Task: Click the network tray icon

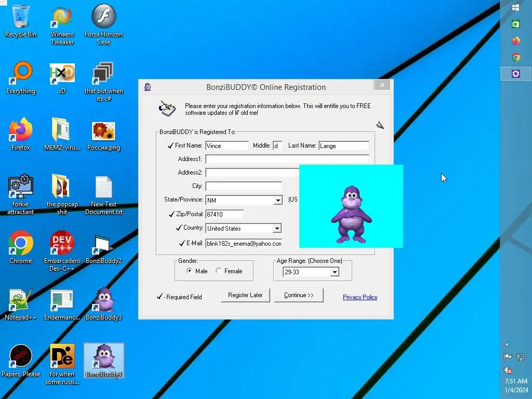Action: click(x=521, y=357)
